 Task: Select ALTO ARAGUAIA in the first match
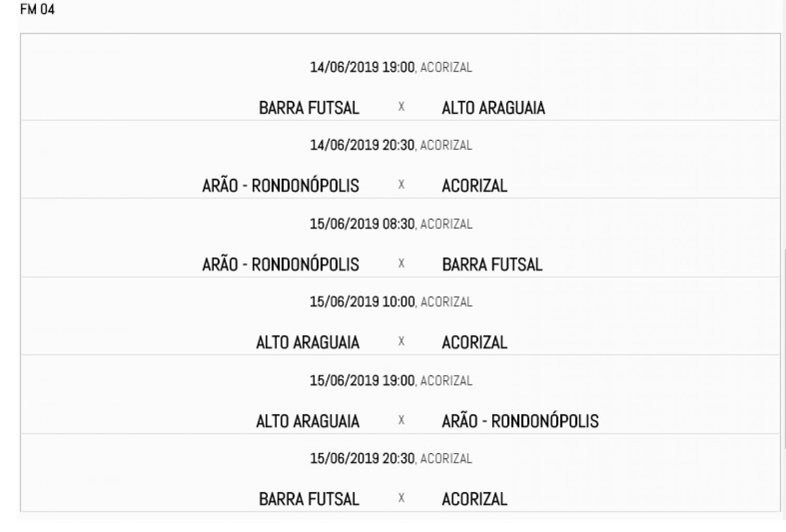[x=493, y=108]
